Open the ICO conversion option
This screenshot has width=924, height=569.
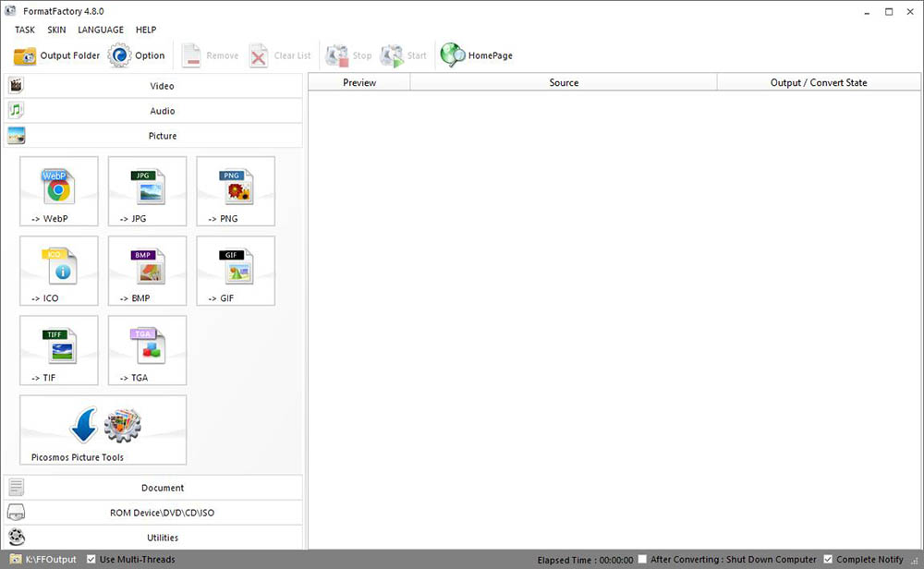(x=58, y=270)
